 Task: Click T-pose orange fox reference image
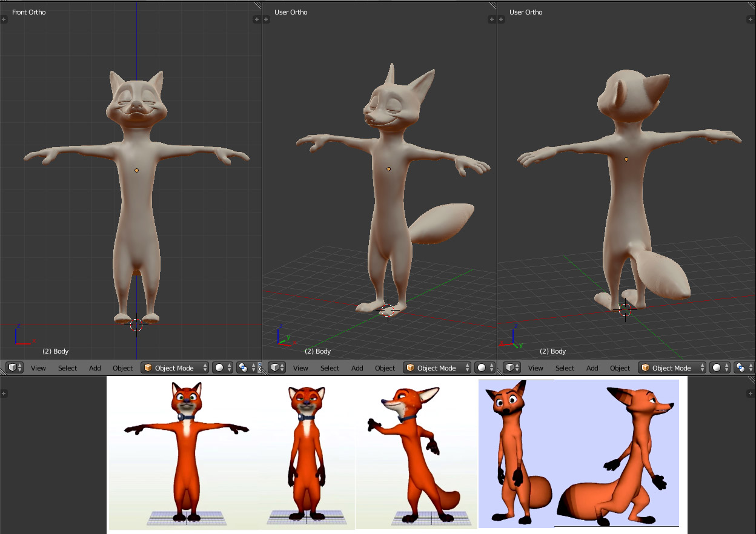186,451
